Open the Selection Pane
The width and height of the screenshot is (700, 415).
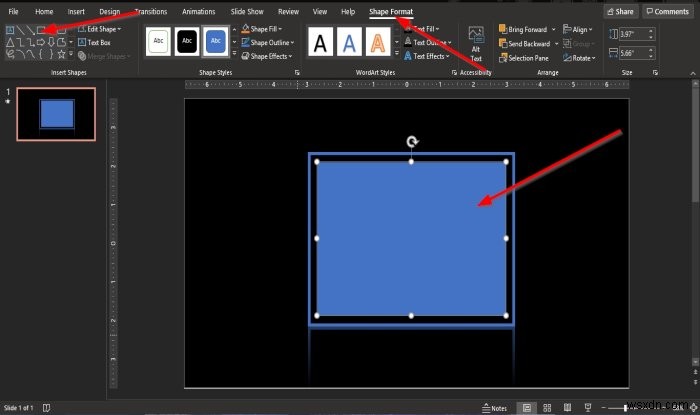coord(523,58)
